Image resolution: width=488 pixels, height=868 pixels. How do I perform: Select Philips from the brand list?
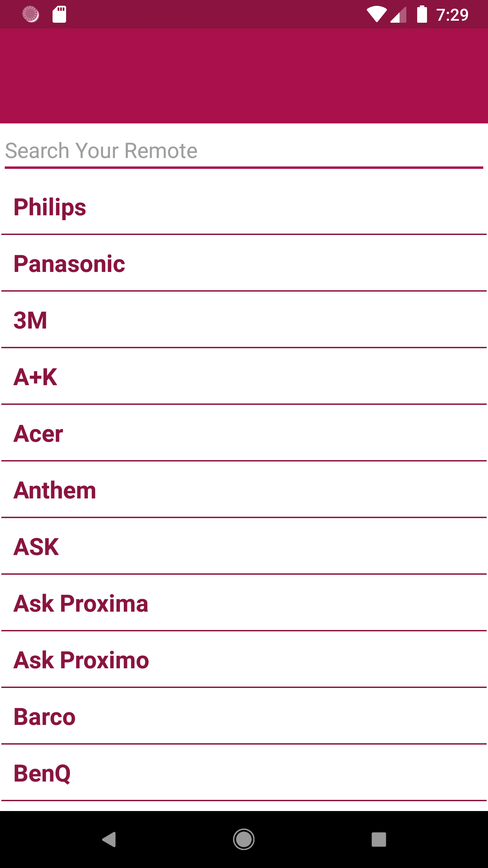point(244,207)
